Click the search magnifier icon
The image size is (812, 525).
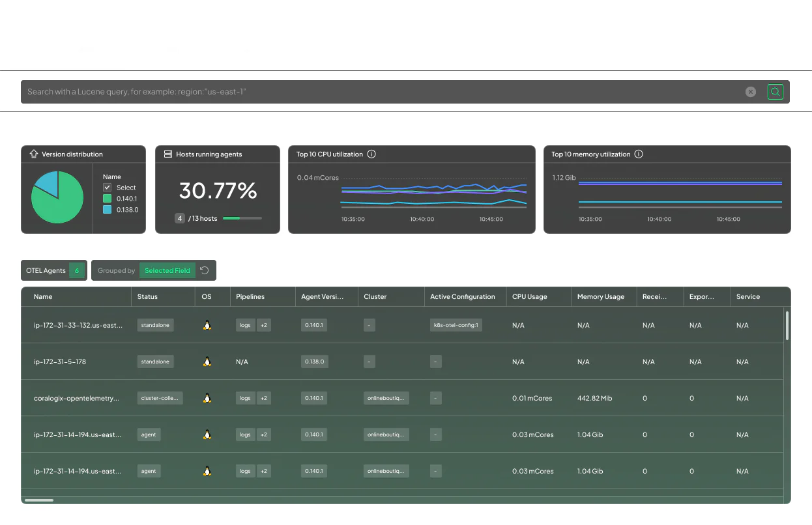click(775, 92)
